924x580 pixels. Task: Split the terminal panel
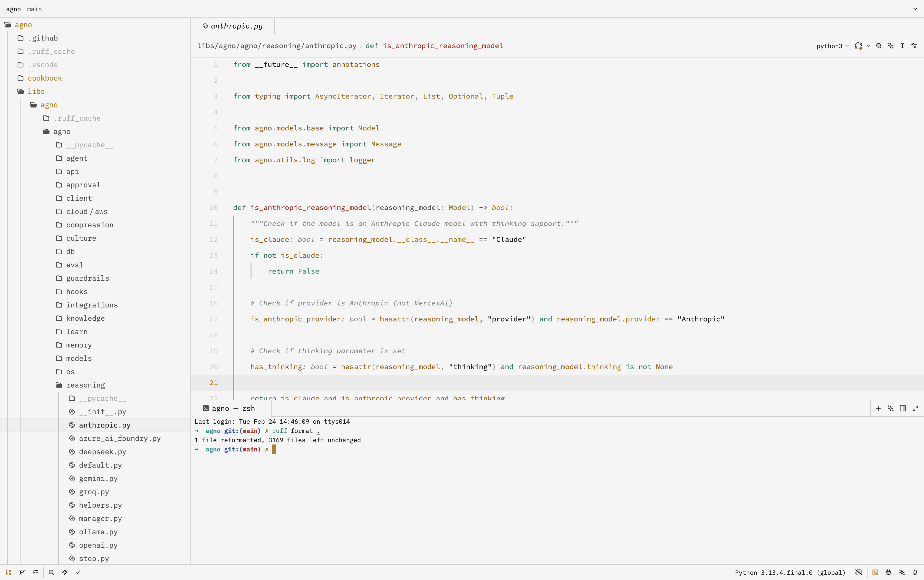click(903, 408)
